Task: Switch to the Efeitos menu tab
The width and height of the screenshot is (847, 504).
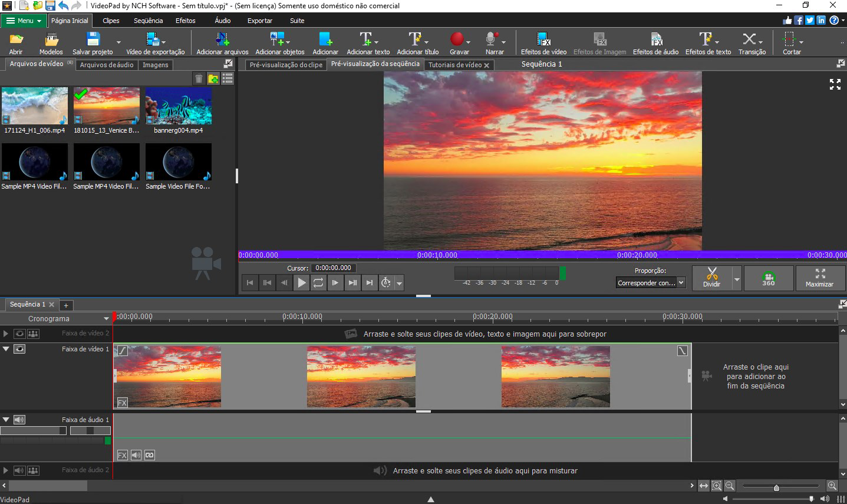Action: [185, 20]
